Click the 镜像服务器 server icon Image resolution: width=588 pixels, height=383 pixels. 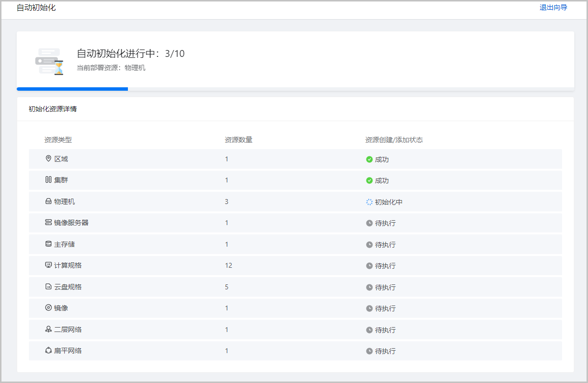(x=48, y=223)
